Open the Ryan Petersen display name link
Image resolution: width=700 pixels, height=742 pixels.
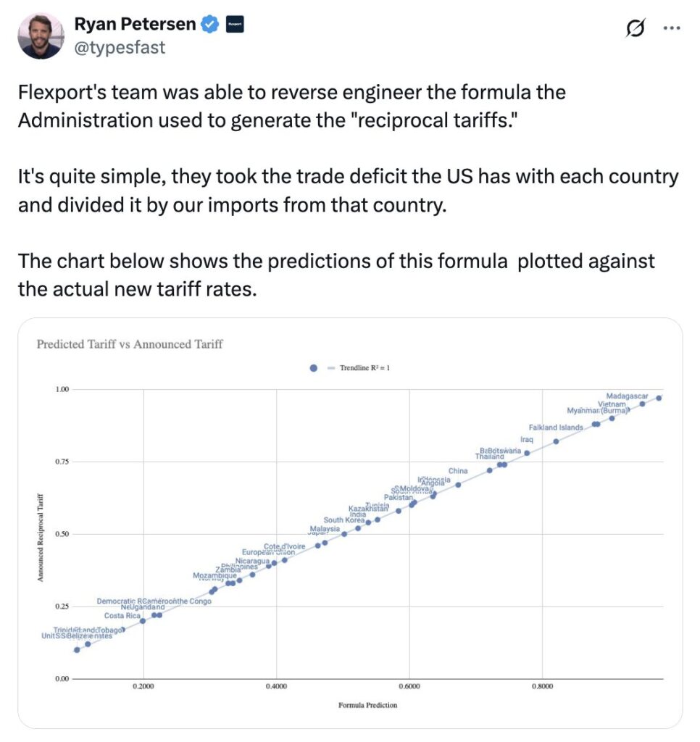135,24
